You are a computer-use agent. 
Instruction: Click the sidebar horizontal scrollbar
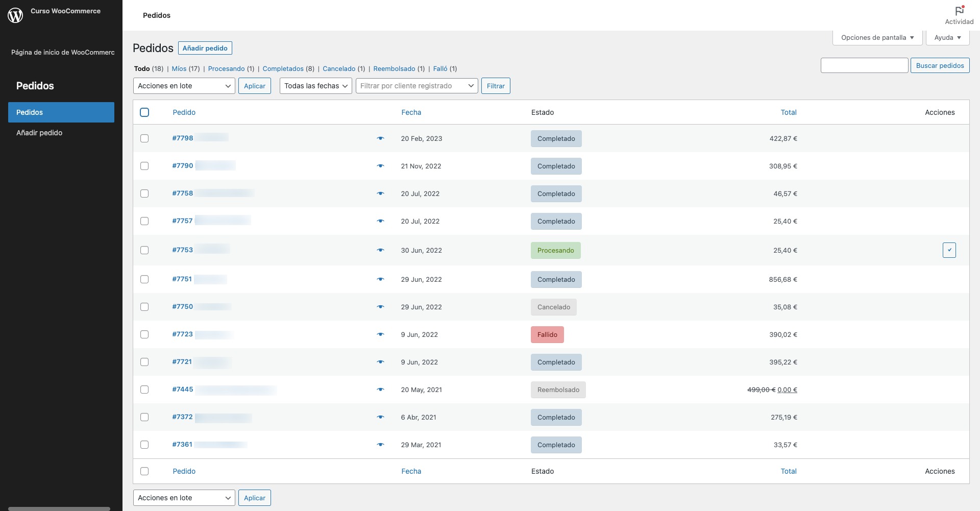59,508
